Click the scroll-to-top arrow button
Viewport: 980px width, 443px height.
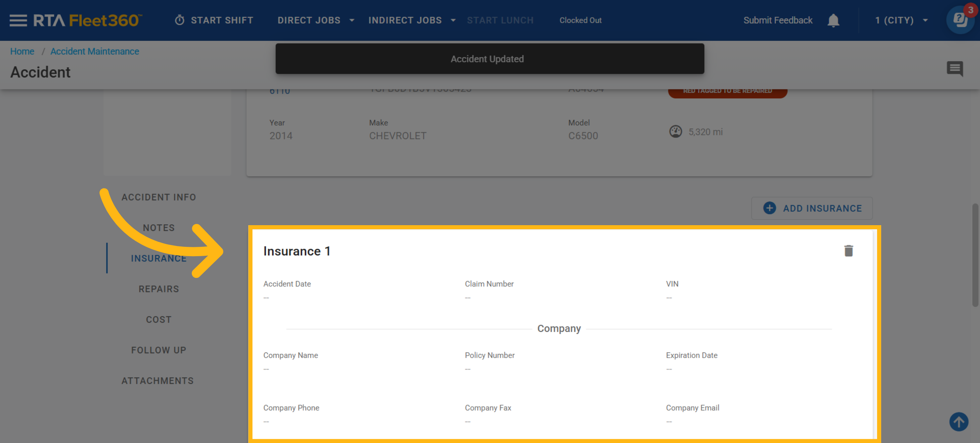point(959,421)
